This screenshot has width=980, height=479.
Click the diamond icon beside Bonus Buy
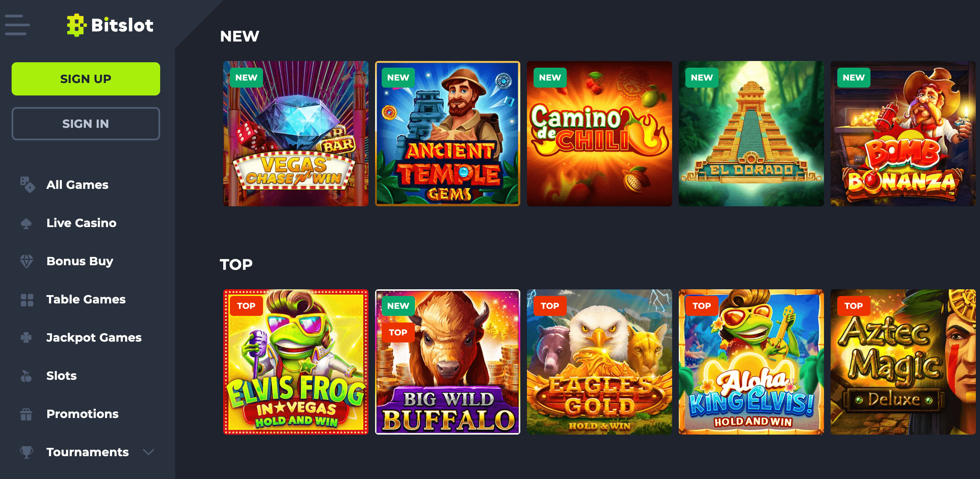point(27,261)
